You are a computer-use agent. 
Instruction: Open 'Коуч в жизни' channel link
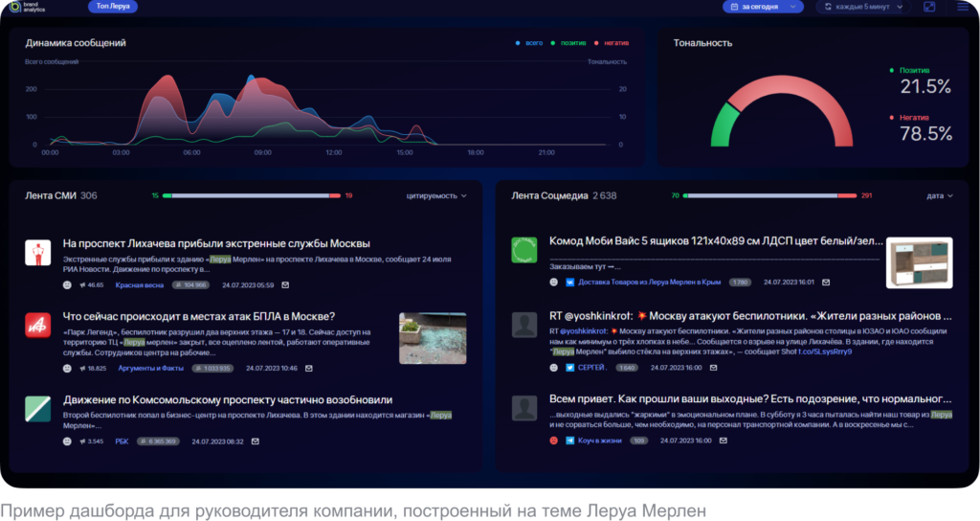pos(599,441)
